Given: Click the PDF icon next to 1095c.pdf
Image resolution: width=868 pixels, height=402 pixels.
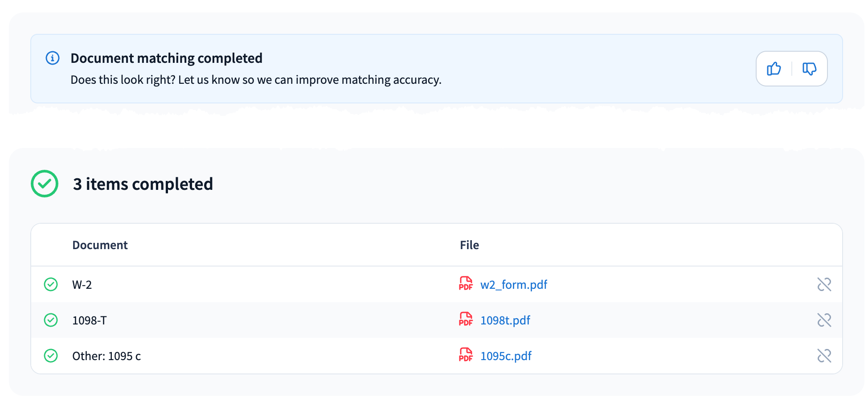Looking at the screenshot, I should point(466,355).
